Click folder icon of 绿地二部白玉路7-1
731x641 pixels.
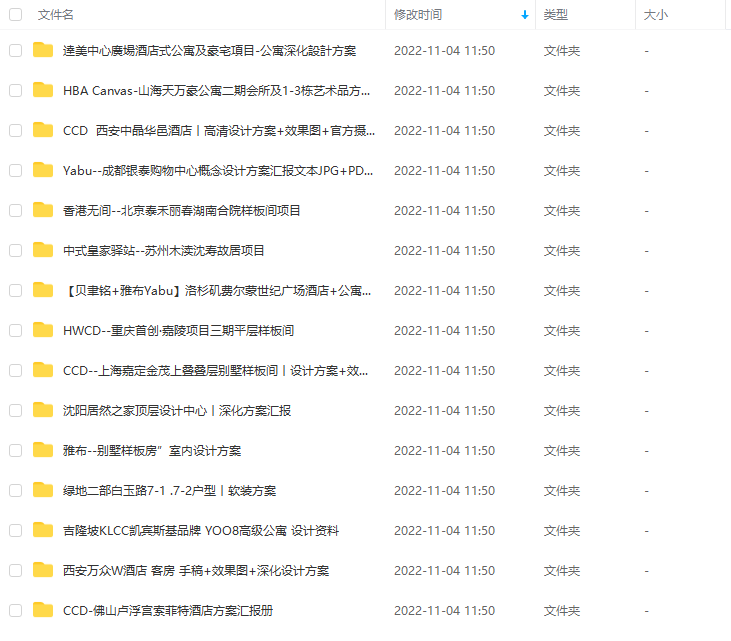coord(43,491)
